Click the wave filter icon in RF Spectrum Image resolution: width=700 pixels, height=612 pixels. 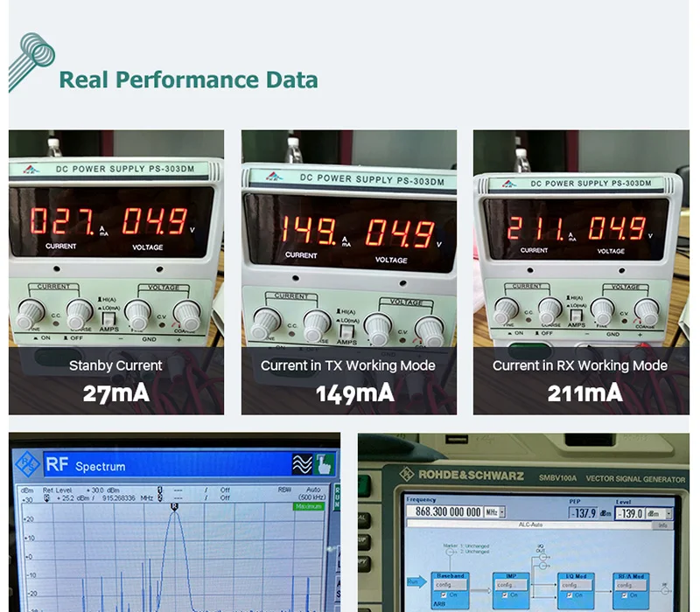point(302,464)
